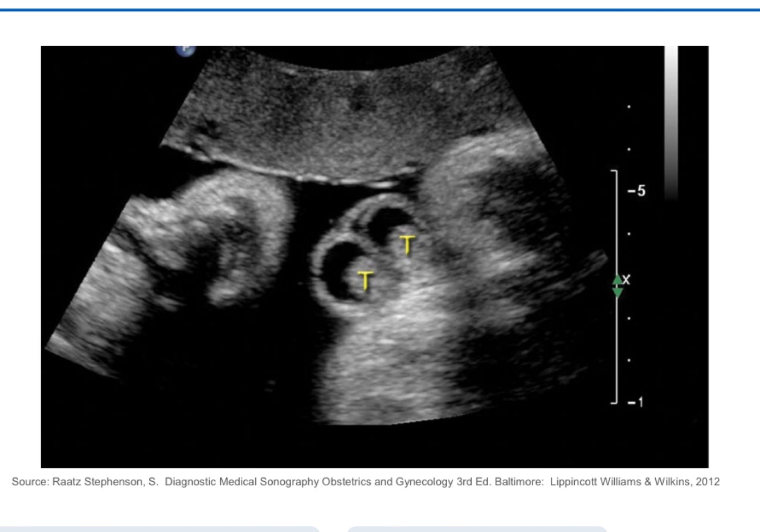Click the source citation text

[366, 482]
